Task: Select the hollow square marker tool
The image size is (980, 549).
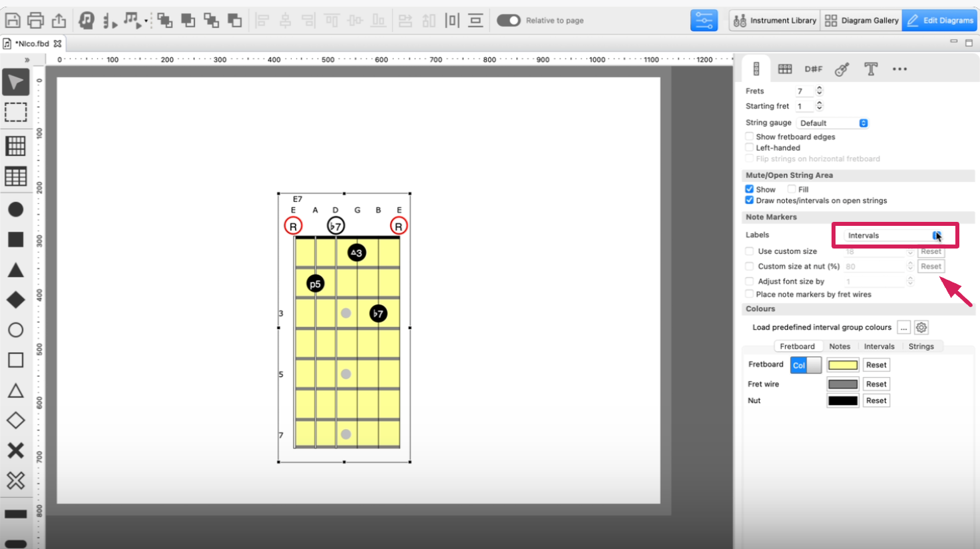Action: pyautogui.click(x=16, y=360)
